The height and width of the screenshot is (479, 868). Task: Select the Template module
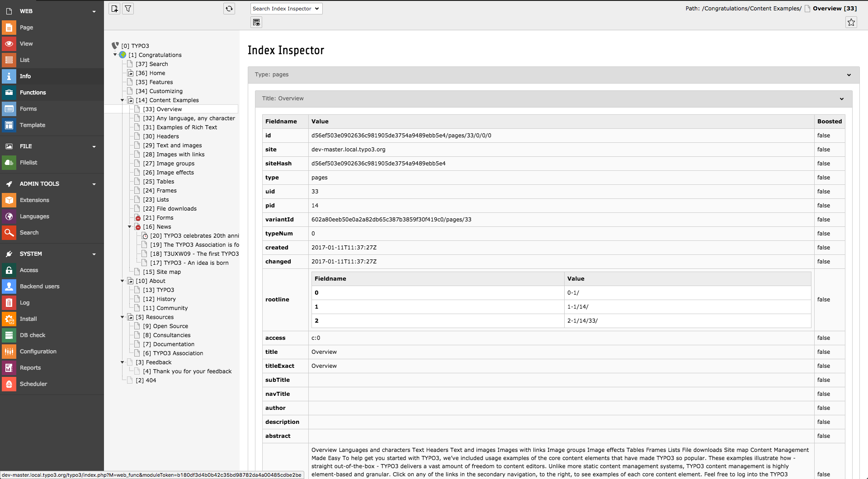(x=32, y=125)
